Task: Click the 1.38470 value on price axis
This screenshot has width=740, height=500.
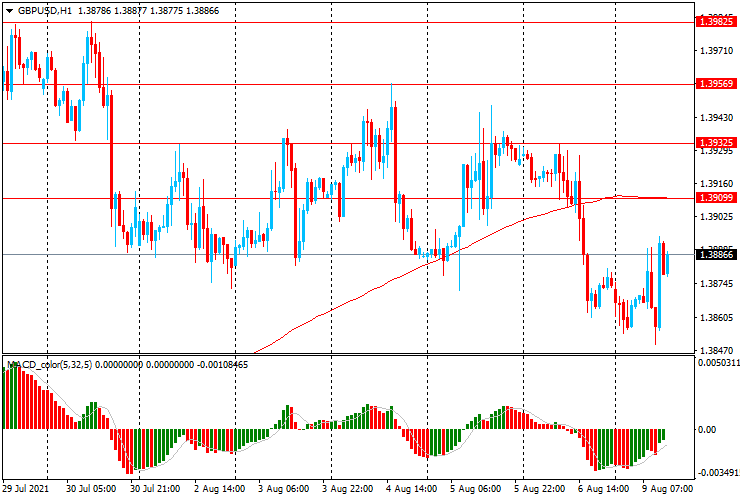Action: [716, 350]
